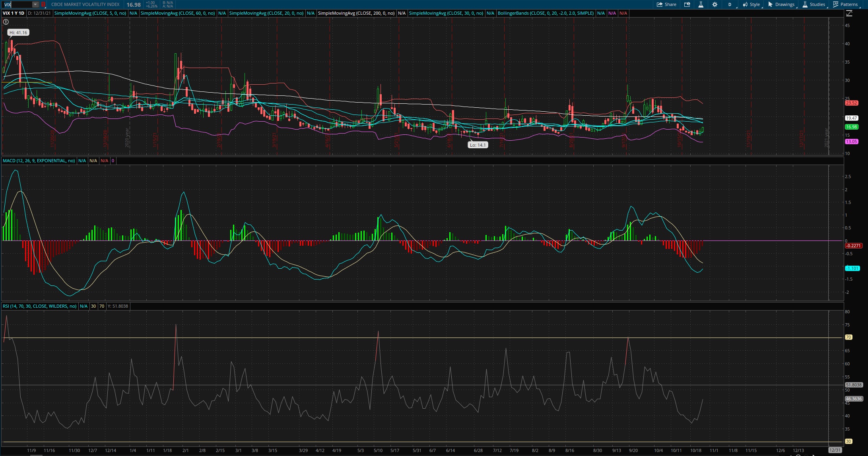Viewport: 868px width, 456px height.
Task: Click the +6.26% change value in header
Action: click(x=151, y=6)
